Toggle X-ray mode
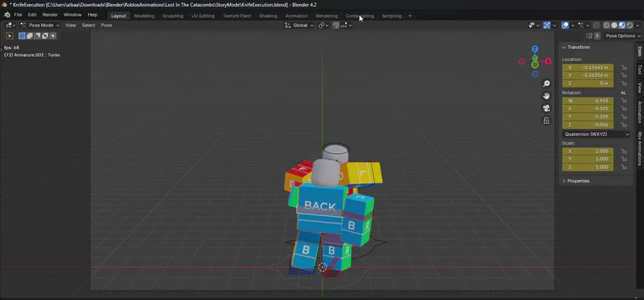Image resolution: width=644 pixels, height=300 pixels. (596, 26)
